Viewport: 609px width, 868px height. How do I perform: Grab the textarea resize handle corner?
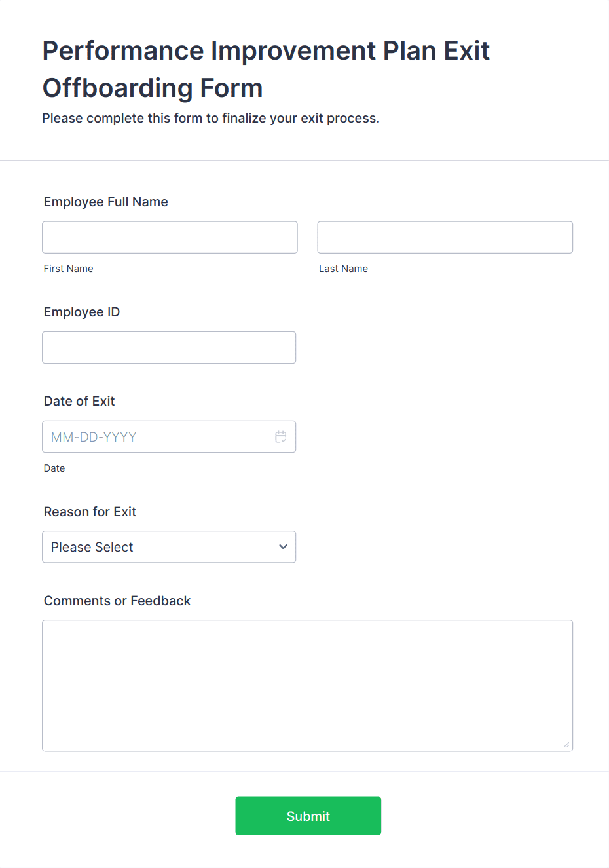click(x=566, y=745)
